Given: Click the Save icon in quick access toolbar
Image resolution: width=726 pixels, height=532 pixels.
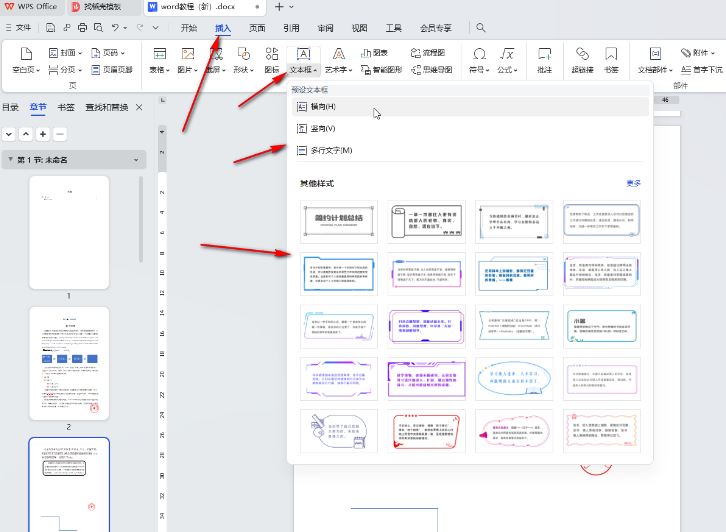Looking at the screenshot, I should coord(50,28).
